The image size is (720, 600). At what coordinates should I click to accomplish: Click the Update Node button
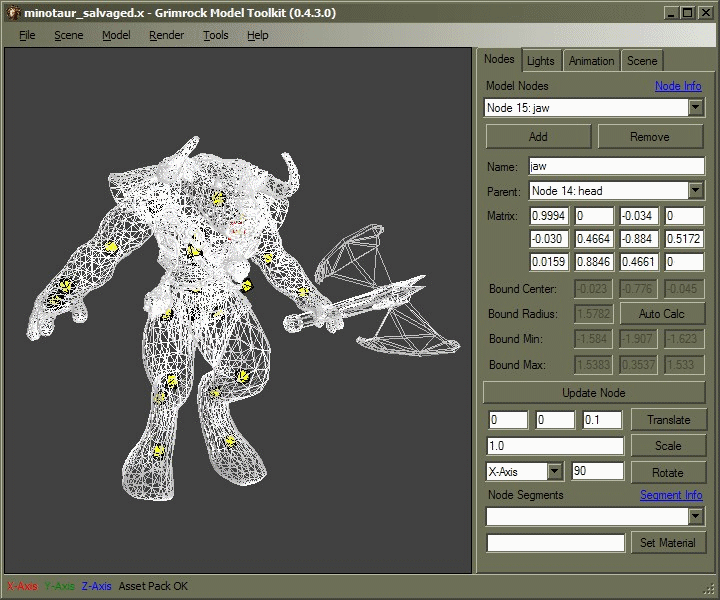[x=594, y=393]
